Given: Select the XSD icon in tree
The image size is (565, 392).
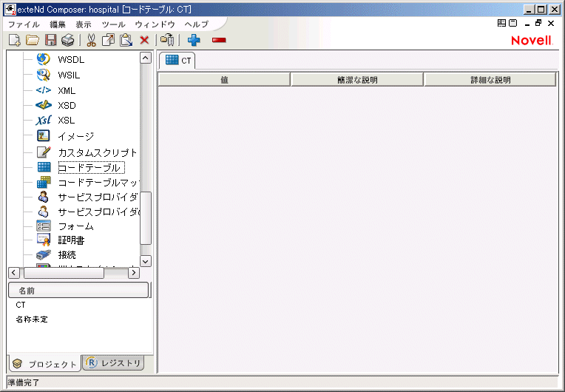Looking at the screenshot, I should click(x=44, y=105).
